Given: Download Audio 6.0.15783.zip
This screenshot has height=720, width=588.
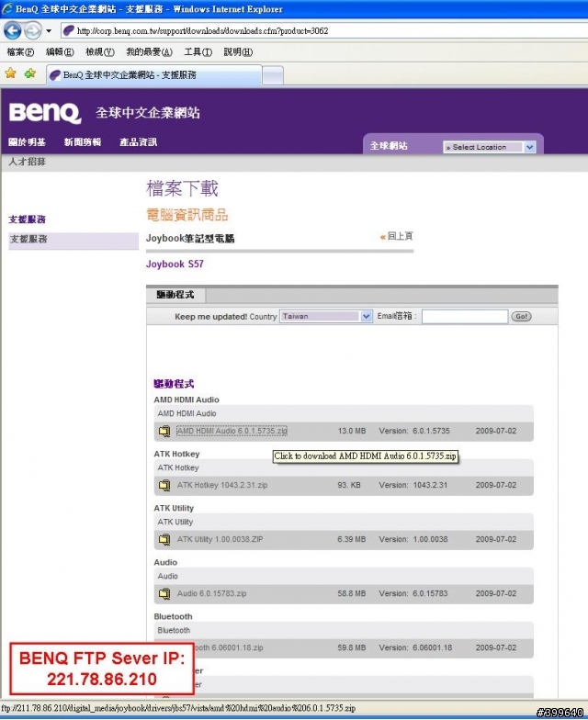Looking at the screenshot, I should tap(211, 593).
